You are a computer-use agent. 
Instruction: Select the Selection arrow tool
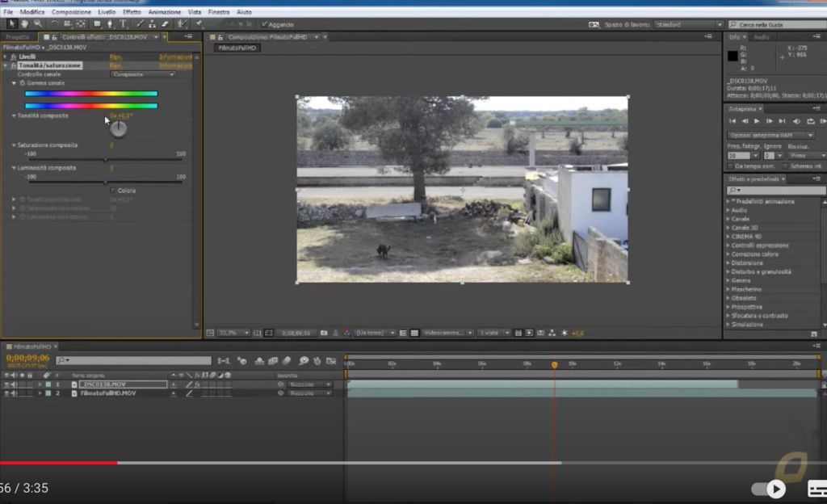(11, 23)
